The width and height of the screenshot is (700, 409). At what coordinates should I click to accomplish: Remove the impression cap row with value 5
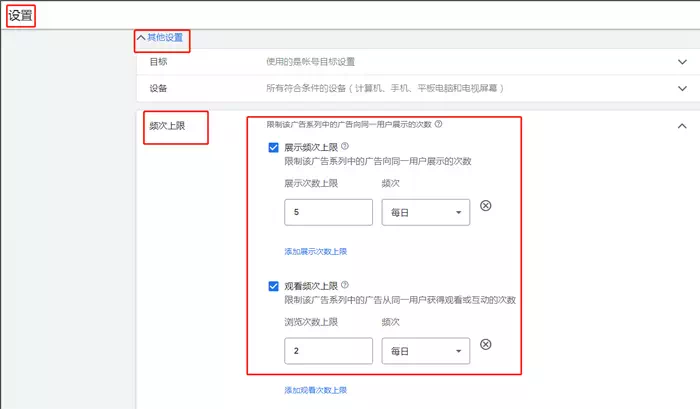click(486, 206)
